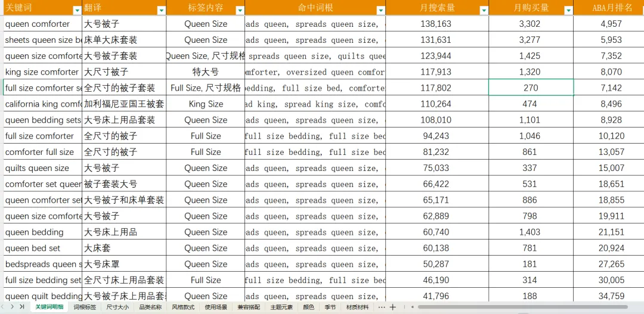Open filter dropdown for 月搜索量 column

(x=484, y=10)
